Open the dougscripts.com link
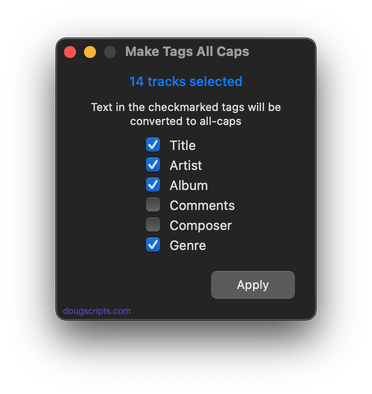This screenshot has height=394, width=372. pos(97,311)
